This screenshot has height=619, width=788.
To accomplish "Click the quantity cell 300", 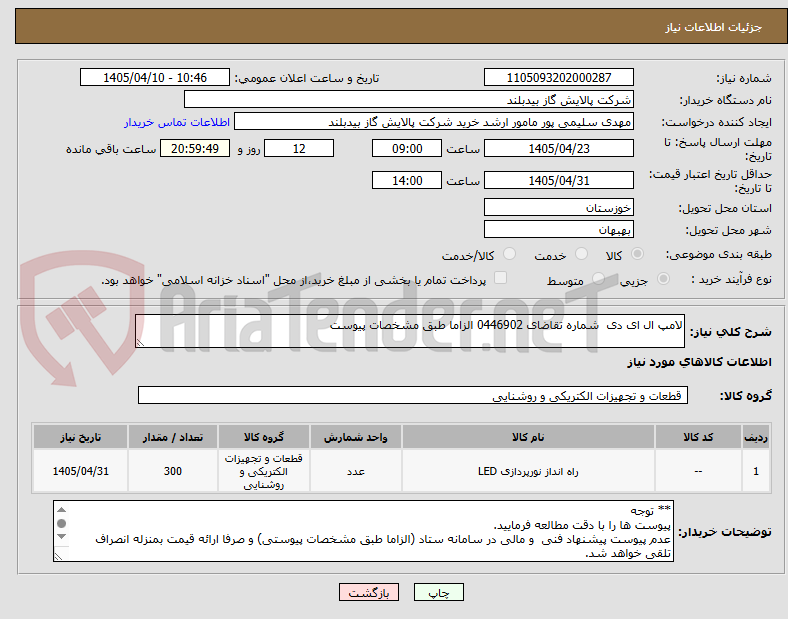I will (172, 471).
